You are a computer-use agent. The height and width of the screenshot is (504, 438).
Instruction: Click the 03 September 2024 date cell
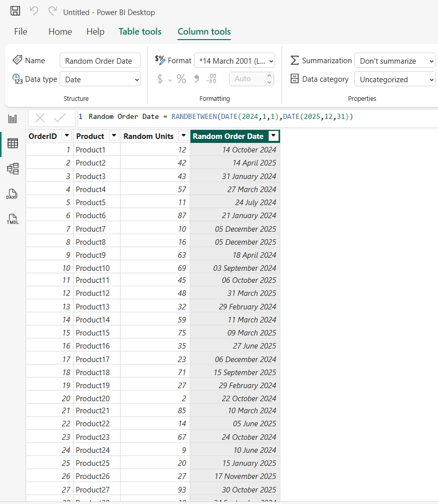click(235, 268)
